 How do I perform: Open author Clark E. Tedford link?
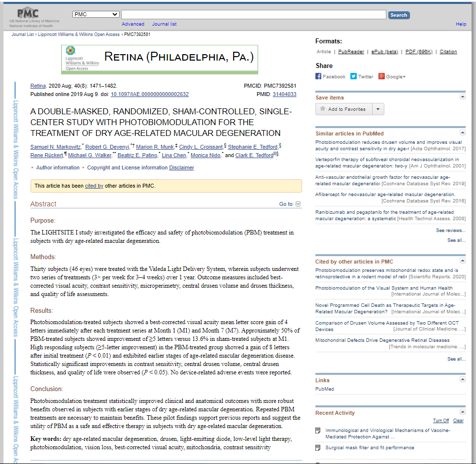click(254, 155)
